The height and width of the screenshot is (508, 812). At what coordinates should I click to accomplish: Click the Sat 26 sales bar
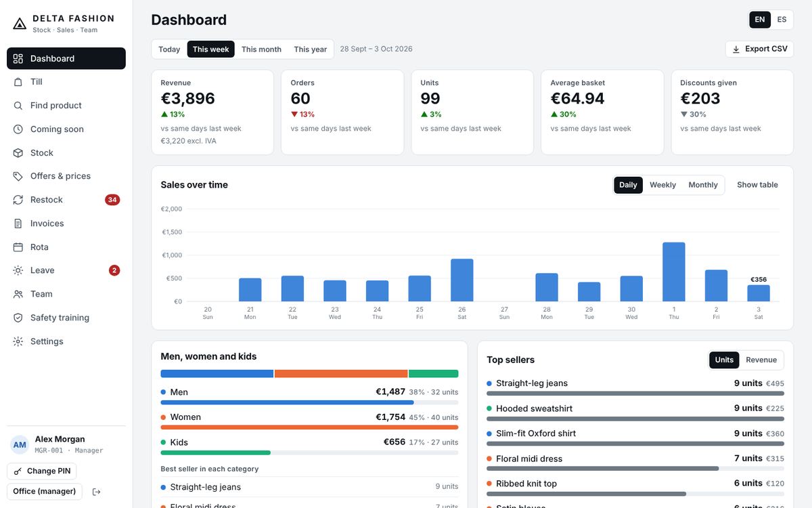point(462,280)
